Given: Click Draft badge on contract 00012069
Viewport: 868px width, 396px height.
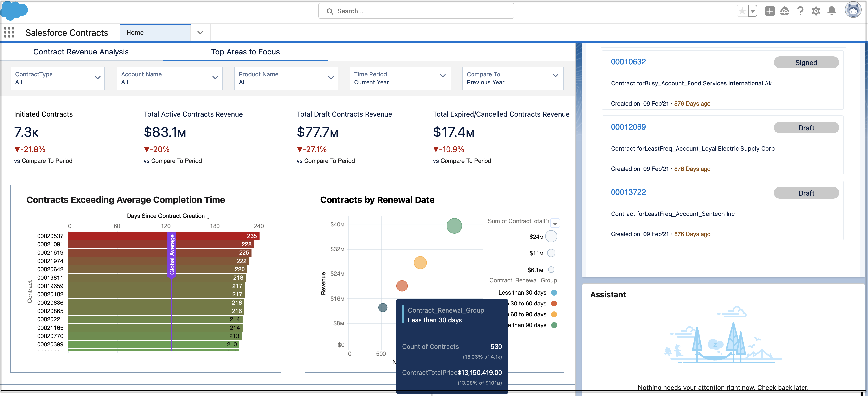Looking at the screenshot, I should click(x=806, y=128).
